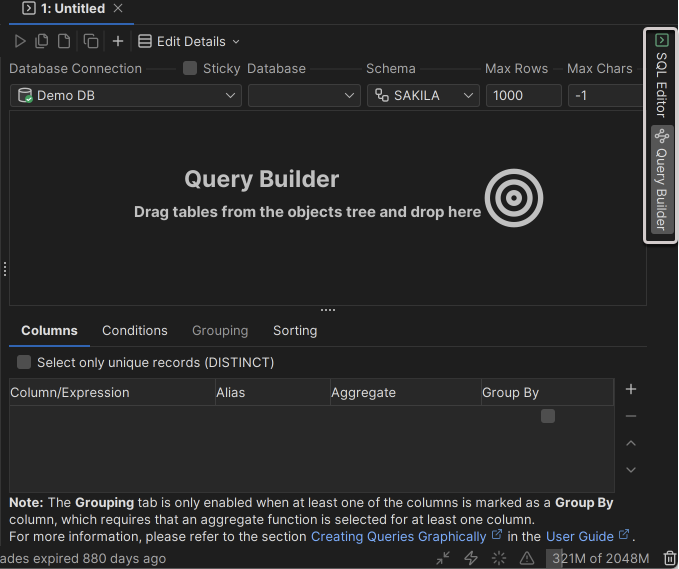This screenshot has width=679, height=569.
Task: Enable the Sticky checkbox
Action: pos(190,68)
